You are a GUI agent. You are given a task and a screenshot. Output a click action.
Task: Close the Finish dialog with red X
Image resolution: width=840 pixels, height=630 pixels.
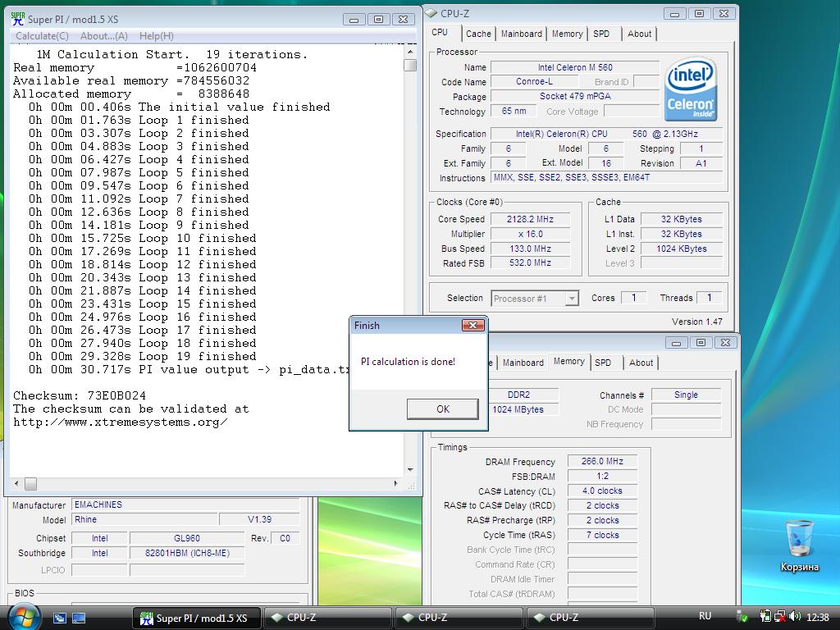(x=472, y=325)
